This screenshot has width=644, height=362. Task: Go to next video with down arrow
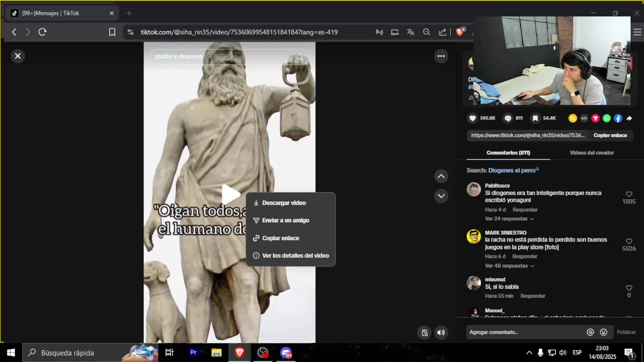tap(441, 196)
